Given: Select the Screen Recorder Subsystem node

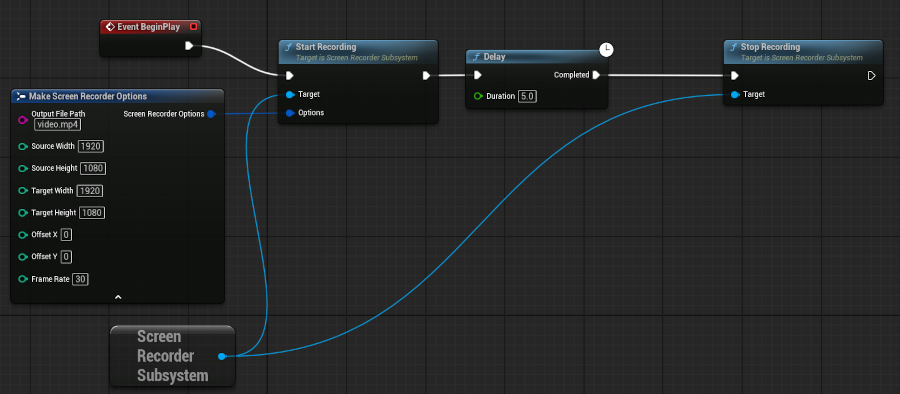Looking at the screenshot, I should click(x=172, y=356).
